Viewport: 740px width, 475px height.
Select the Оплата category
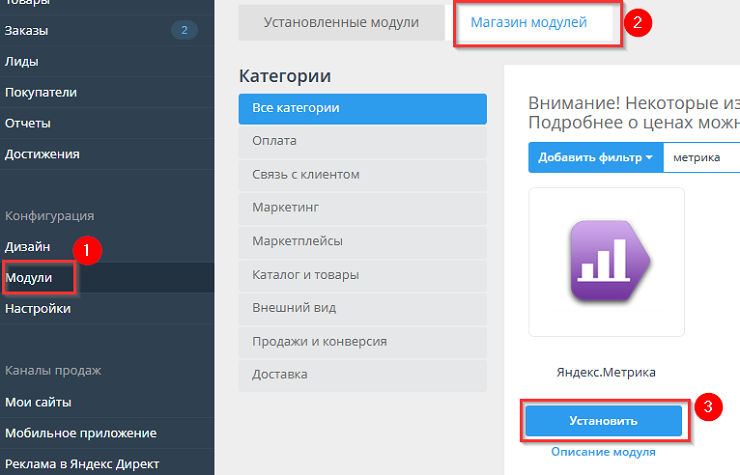point(362,142)
